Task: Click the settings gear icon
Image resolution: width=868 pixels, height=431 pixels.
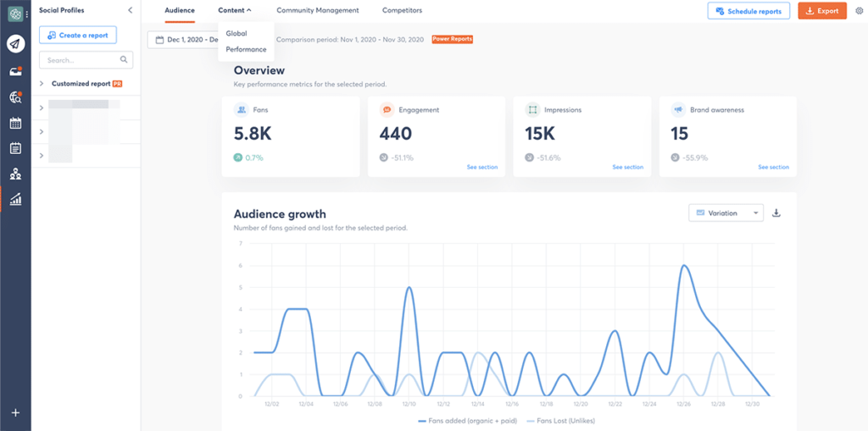Action: tap(859, 11)
